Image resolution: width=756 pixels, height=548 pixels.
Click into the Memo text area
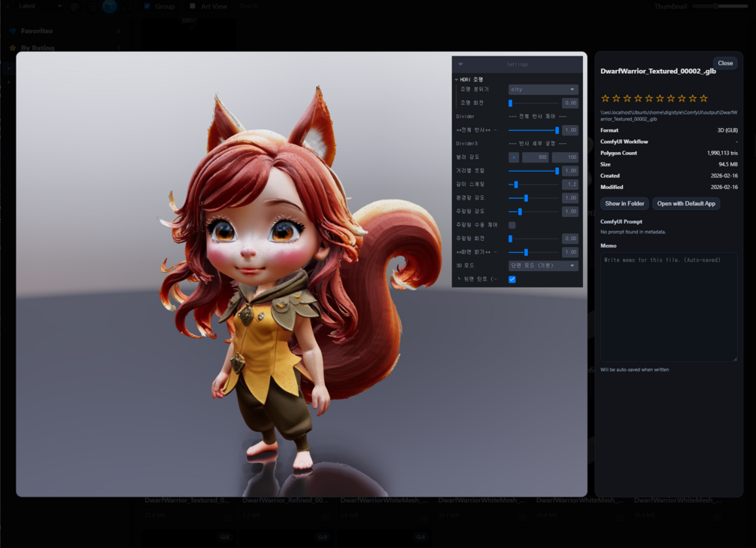click(x=669, y=307)
